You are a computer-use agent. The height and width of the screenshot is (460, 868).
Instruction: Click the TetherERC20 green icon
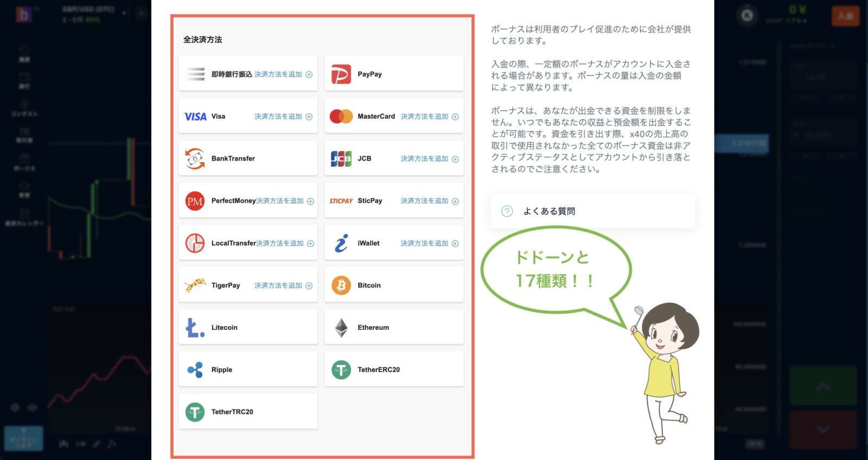click(341, 370)
